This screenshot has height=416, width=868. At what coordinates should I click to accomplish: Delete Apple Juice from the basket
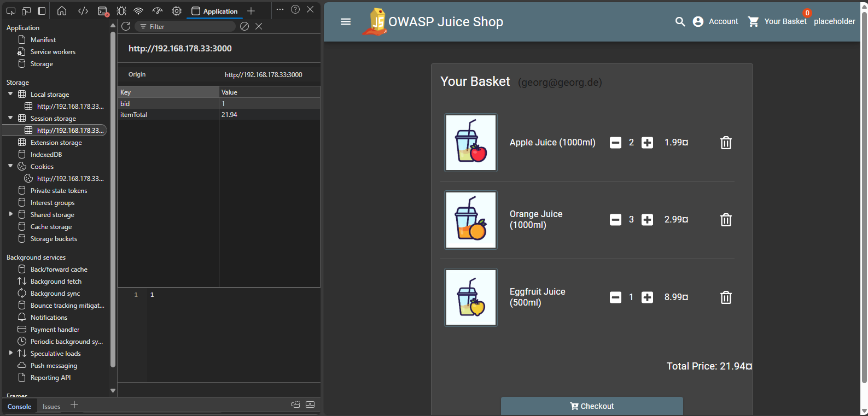click(726, 143)
